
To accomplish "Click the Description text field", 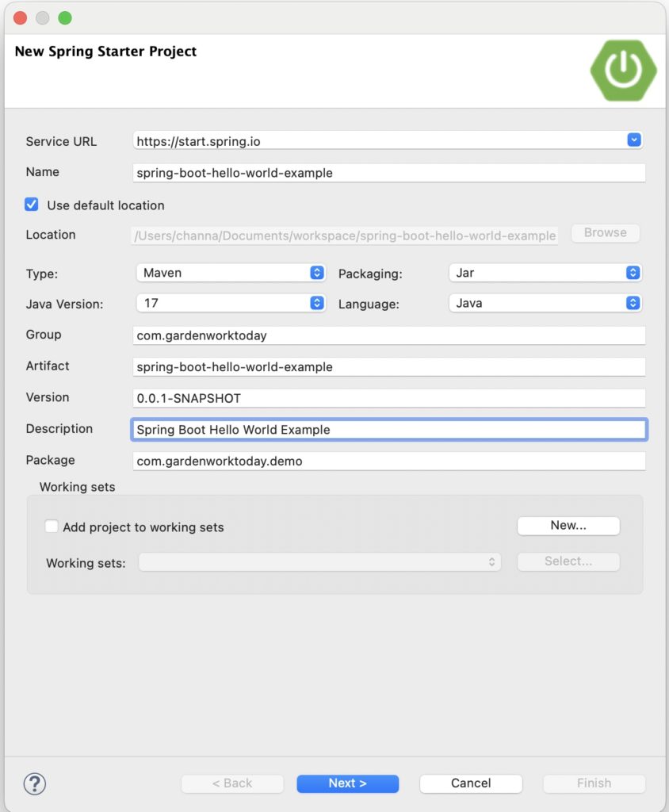I will coord(388,430).
